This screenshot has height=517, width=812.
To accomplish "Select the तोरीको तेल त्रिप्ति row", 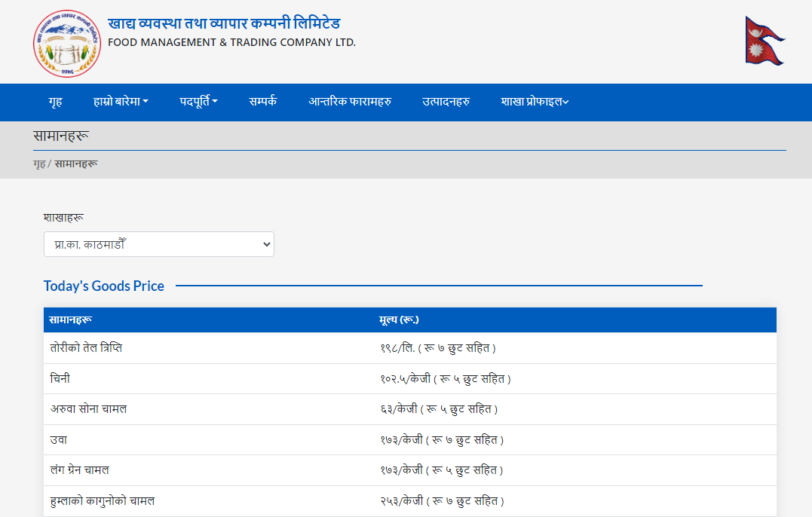I will click(86, 348).
